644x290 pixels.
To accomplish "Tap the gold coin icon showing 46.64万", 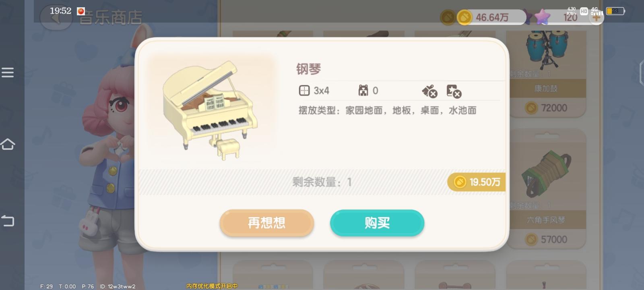I will 464,18.
